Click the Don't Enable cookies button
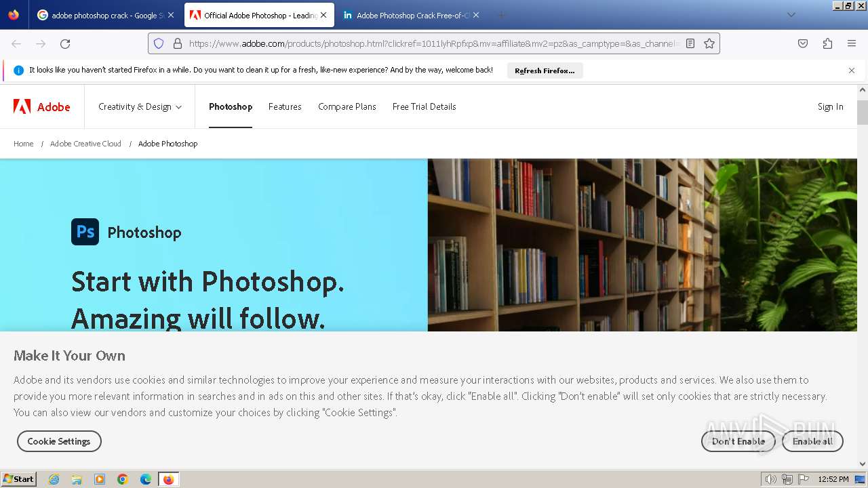 [738, 441]
